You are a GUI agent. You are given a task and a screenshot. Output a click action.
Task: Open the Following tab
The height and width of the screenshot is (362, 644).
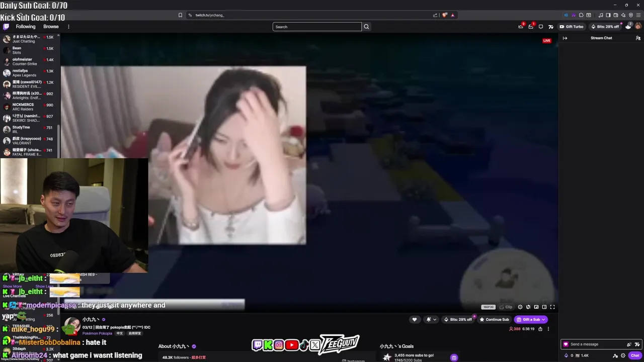coord(26,27)
